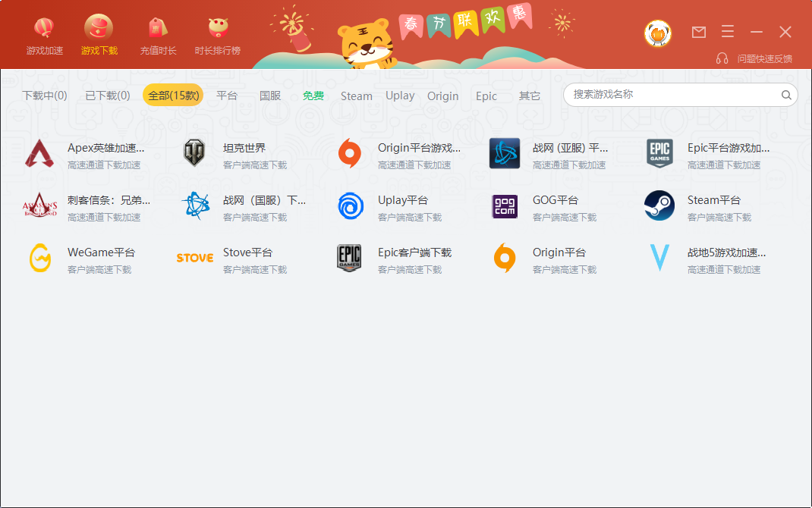Open the GOG平台 entry title
Viewport: 812px width, 508px height.
[x=555, y=199]
